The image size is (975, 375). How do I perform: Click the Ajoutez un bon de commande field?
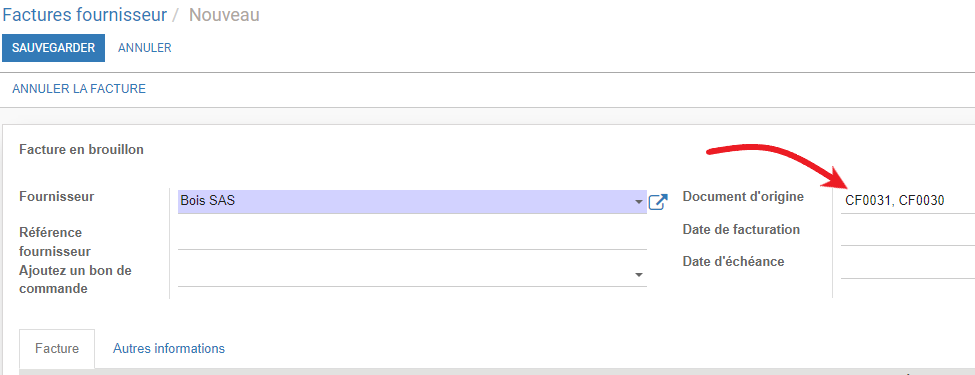point(412,275)
